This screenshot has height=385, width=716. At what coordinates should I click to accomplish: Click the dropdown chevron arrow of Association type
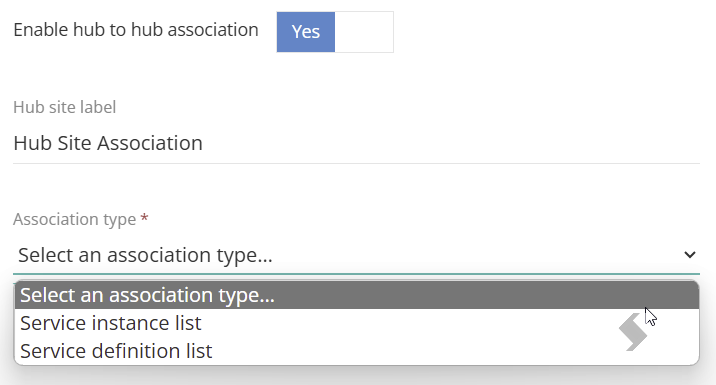click(x=690, y=254)
